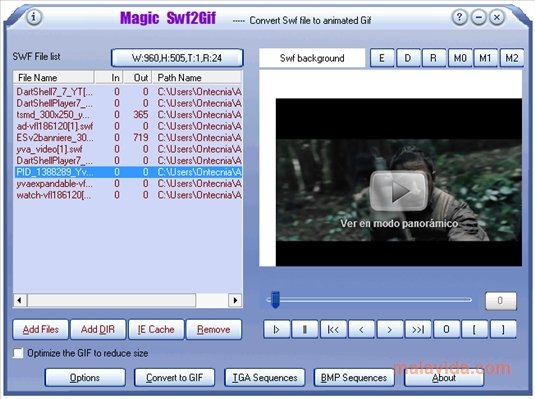
Task: Close the Magic Swf2Gif window
Action: [x=497, y=17]
